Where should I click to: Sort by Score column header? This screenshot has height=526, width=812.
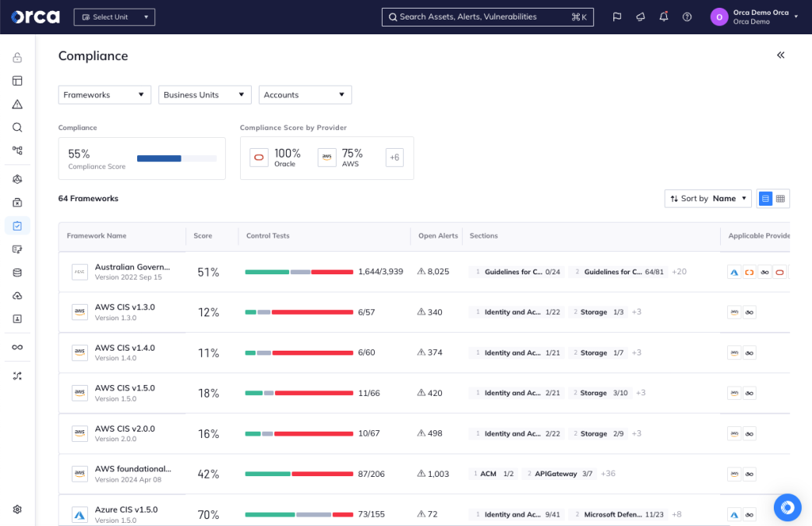203,235
